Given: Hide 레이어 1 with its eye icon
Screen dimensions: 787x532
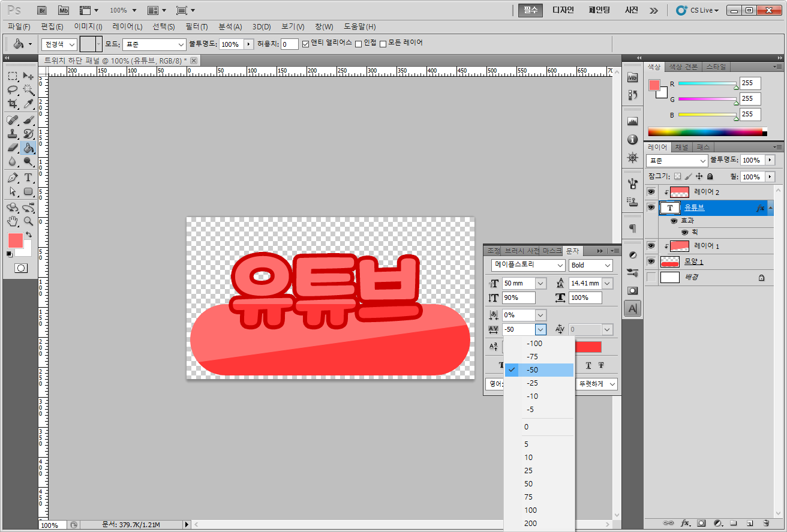Looking at the screenshot, I should 651,246.
